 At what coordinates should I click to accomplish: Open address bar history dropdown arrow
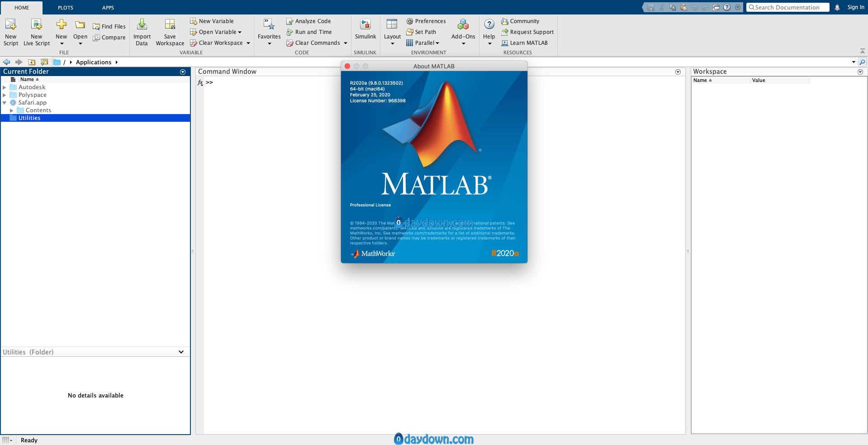[x=854, y=62]
